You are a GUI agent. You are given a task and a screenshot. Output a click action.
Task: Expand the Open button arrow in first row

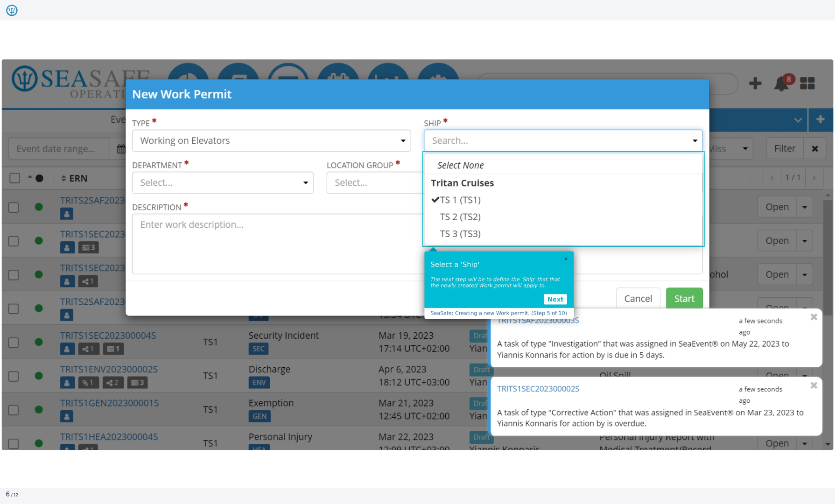coord(805,207)
